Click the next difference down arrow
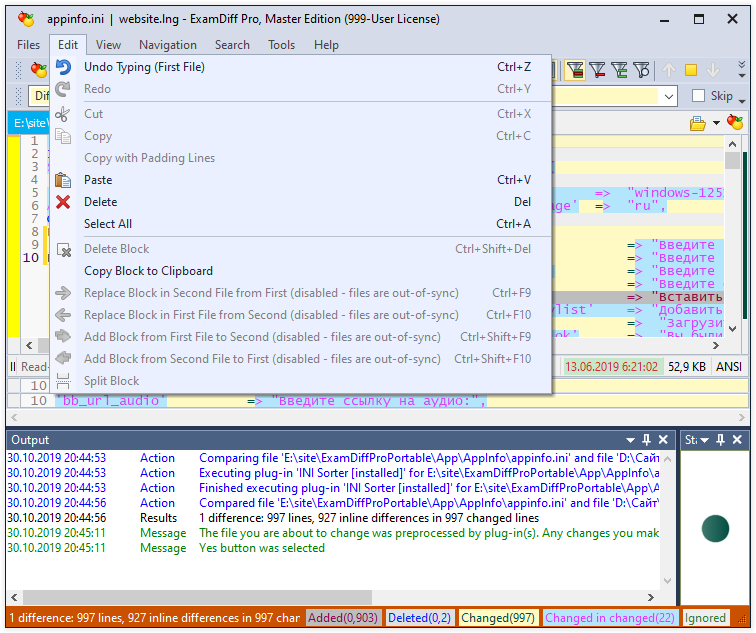Viewport: 756px width, 633px height. point(713,70)
